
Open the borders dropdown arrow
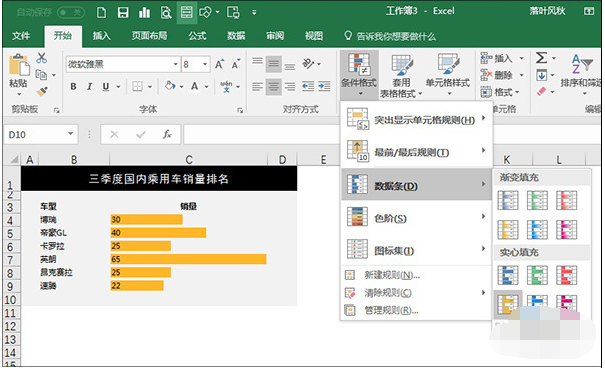[150, 86]
